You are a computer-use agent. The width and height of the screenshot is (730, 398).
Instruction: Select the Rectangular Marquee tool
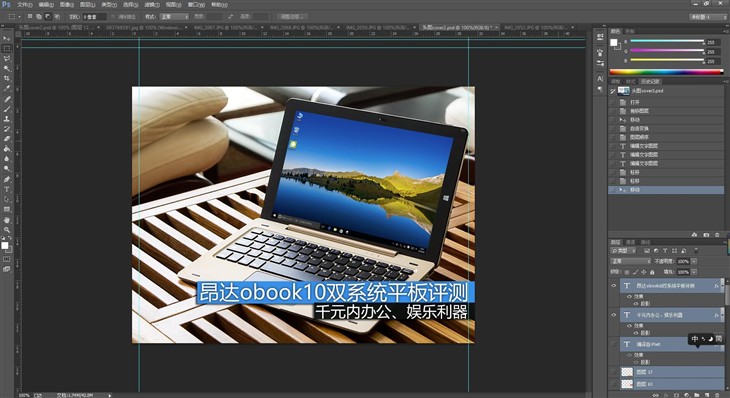point(7,48)
